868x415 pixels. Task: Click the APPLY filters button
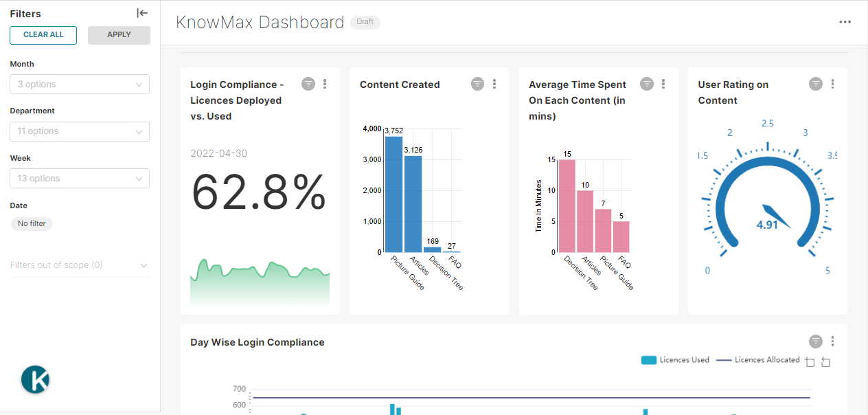(119, 35)
